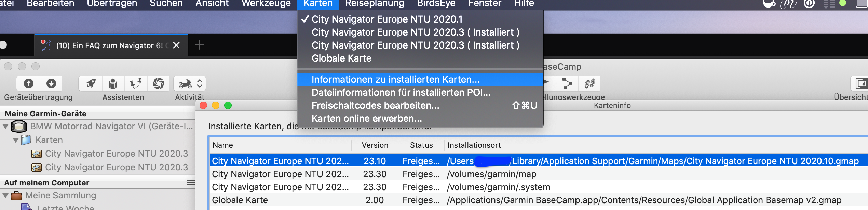Collapse the BMW Motorrad Navigator VI tree

tap(5, 127)
